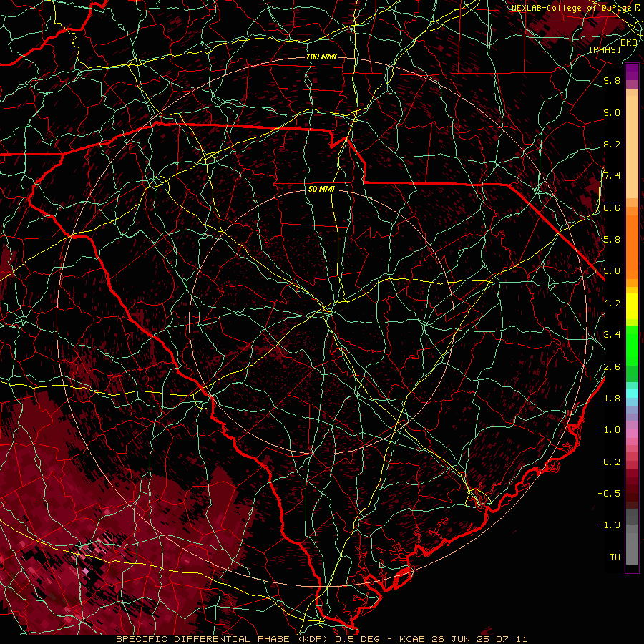Click the 5.0 value on the color scale
This screenshot has width=644, height=644.
coord(612,271)
